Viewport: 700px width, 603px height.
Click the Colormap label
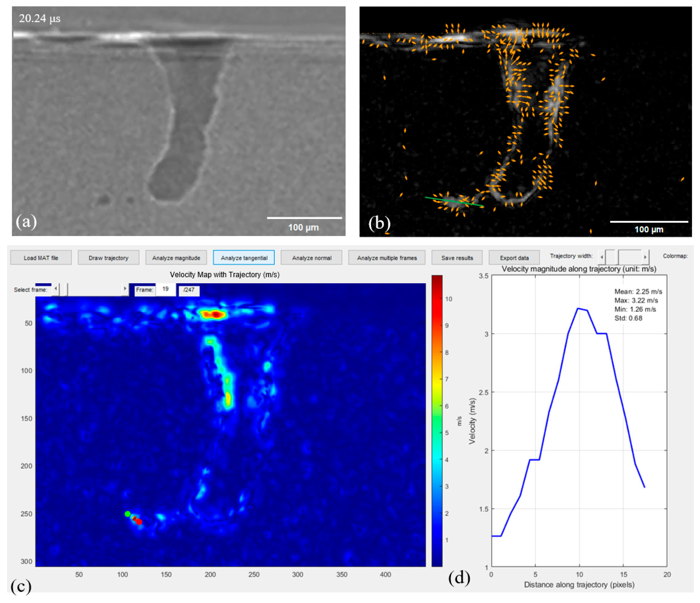pos(675,256)
